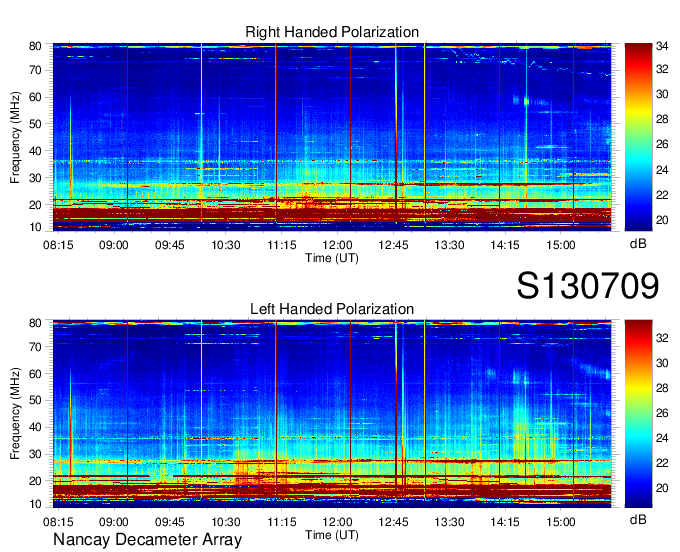The height and width of the screenshot is (552, 680).
Task: Click the "12:45" time tick under the Left Handed plot
Action: [x=393, y=522]
